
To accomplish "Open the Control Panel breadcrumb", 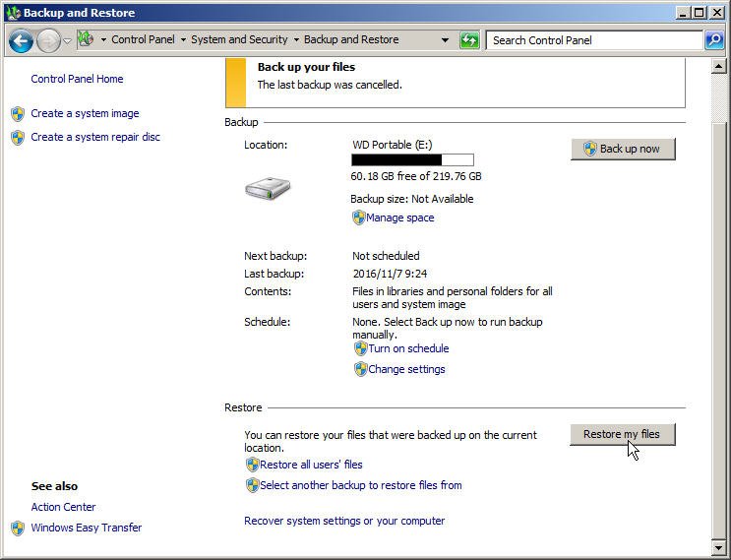I will coord(143,39).
